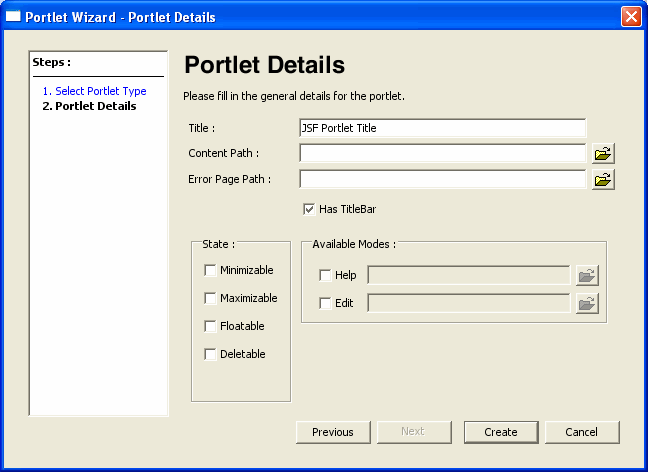648x472 pixels.
Task: Click into the Content Path field
Action: point(442,153)
